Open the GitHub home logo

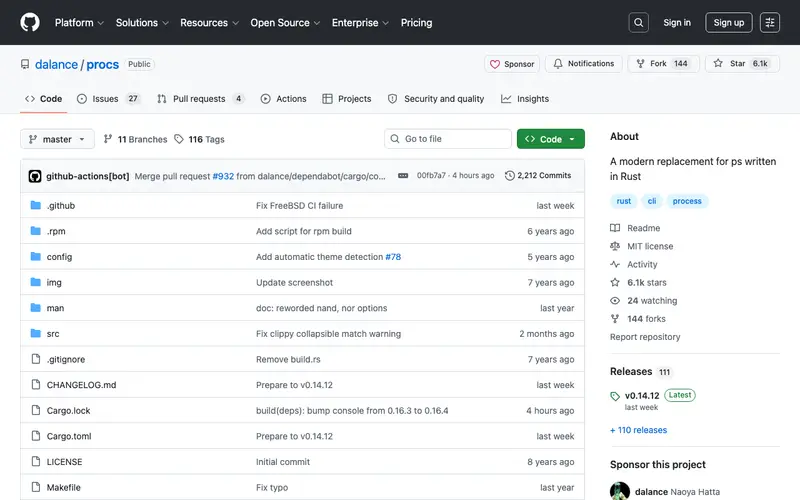(30, 22)
